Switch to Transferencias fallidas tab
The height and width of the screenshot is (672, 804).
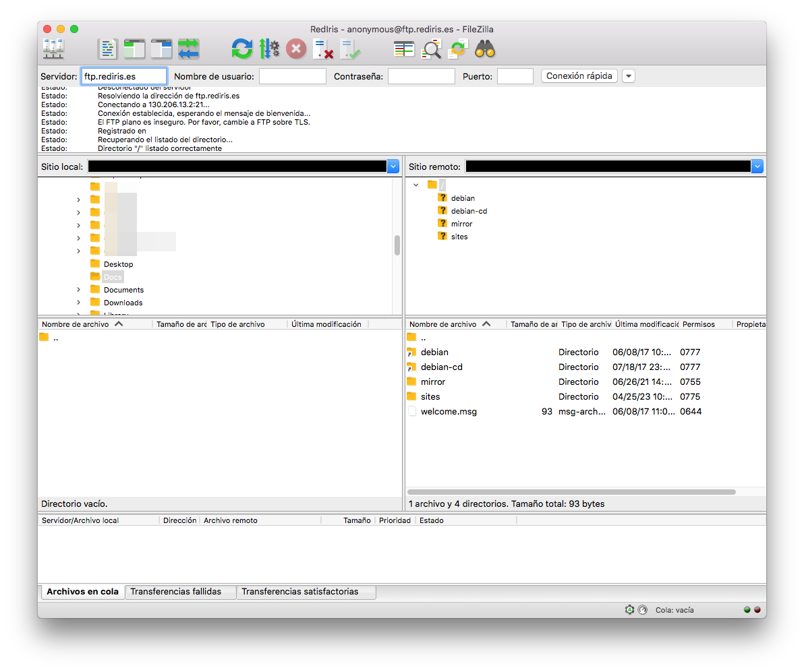point(176,592)
